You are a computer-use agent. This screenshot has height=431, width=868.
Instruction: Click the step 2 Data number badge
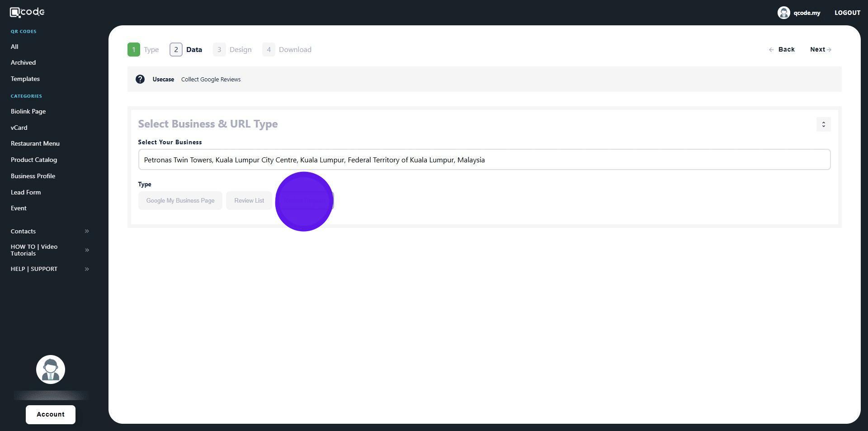176,50
